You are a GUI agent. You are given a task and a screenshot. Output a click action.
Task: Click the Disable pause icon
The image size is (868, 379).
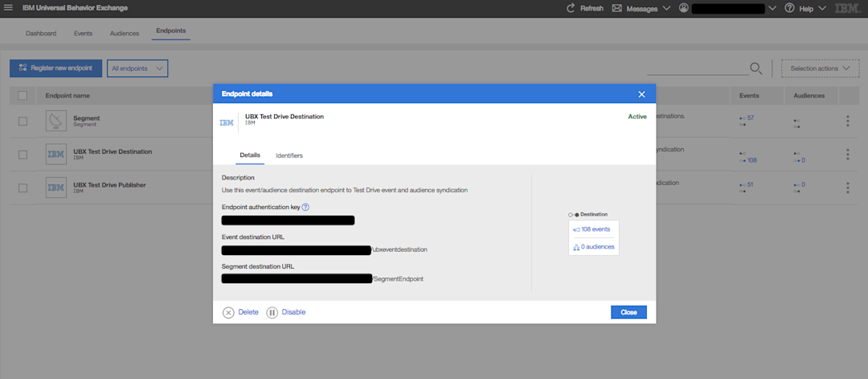272,312
